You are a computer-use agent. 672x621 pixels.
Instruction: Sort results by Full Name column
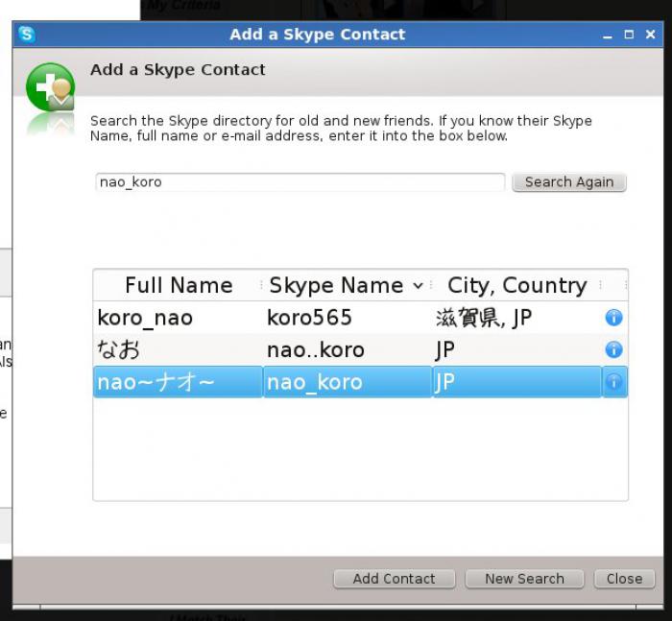click(178, 285)
